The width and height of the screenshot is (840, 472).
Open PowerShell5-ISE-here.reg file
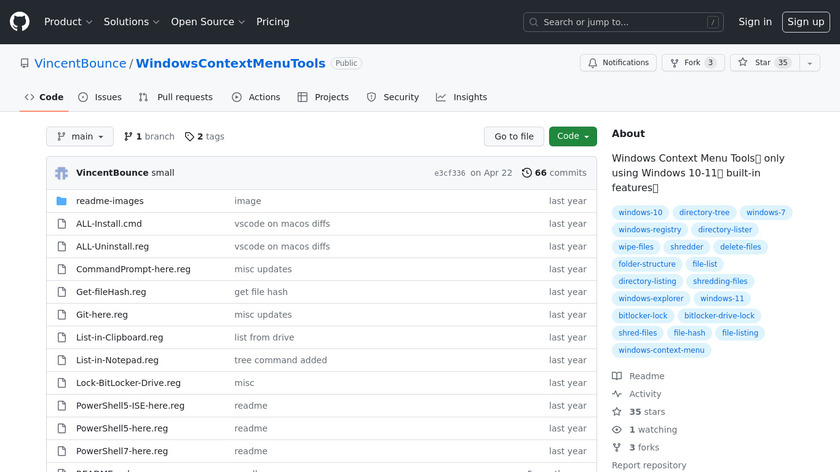click(130, 406)
